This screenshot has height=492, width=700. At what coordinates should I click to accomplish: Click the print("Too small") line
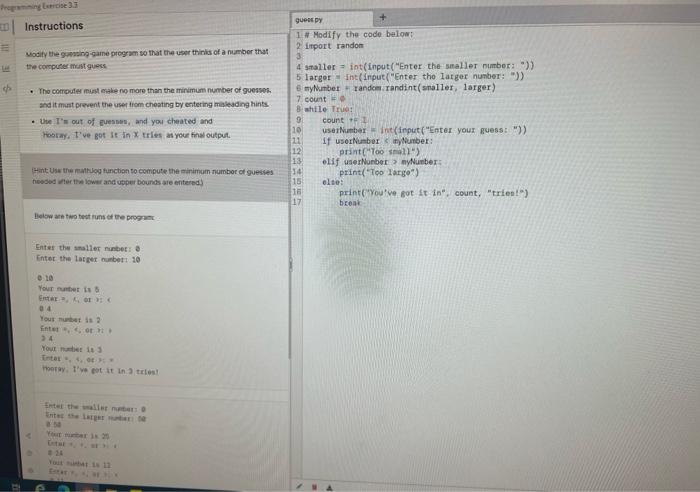pos(379,151)
